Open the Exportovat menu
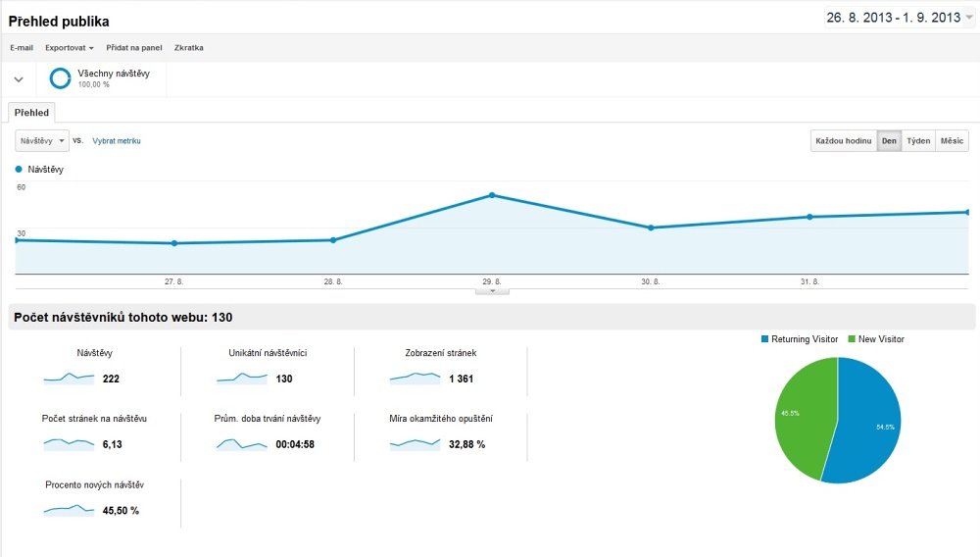Image resolution: width=980 pixels, height=557 pixels. (x=69, y=47)
